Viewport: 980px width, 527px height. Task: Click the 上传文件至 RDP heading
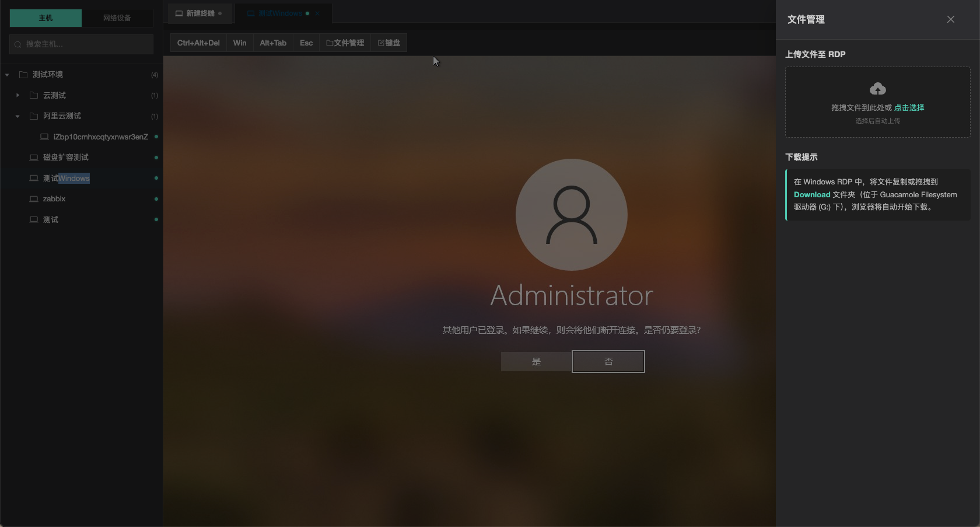click(x=815, y=54)
